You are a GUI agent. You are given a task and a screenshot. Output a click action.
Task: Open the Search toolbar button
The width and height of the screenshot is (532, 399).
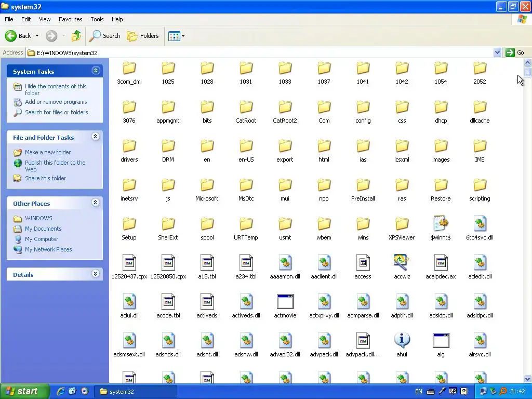click(105, 36)
